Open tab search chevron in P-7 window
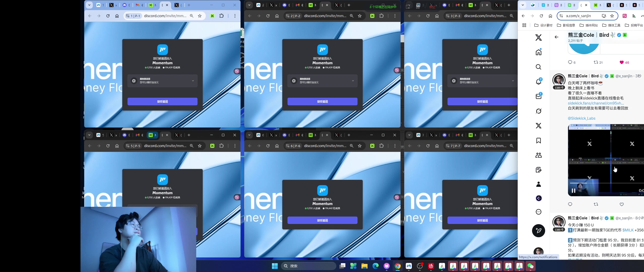The height and width of the screenshot is (272, 644). [409, 135]
